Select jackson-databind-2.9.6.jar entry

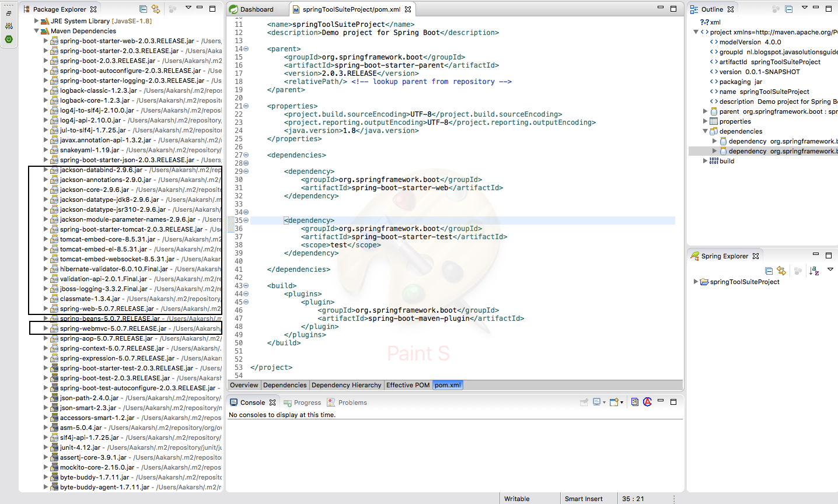pyautogui.click(x=135, y=170)
